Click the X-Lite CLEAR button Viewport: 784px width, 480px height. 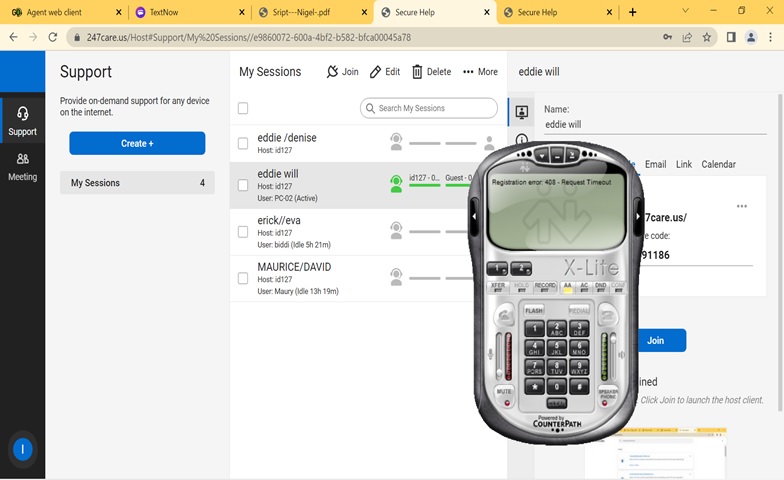pyautogui.click(x=556, y=403)
